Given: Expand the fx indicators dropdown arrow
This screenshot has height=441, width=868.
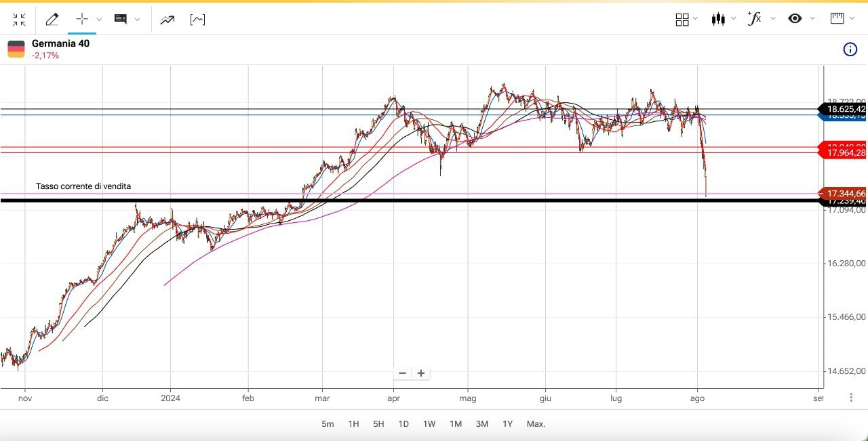Looking at the screenshot, I should [x=772, y=19].
